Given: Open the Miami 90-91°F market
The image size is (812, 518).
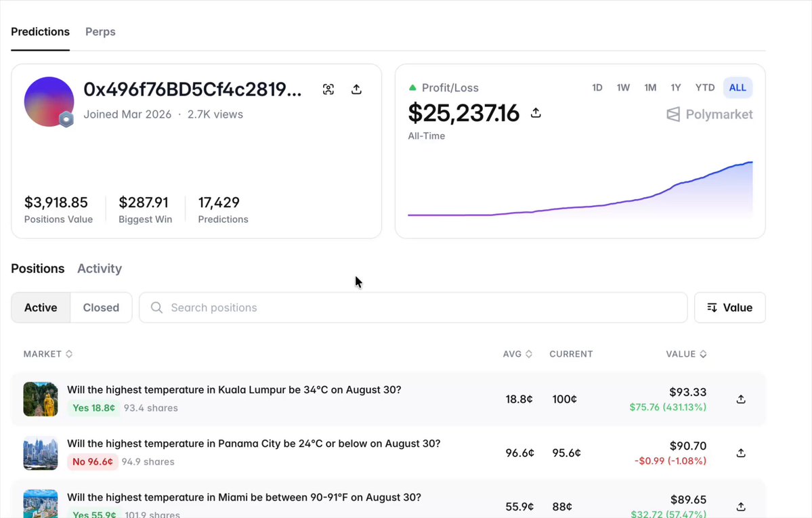Looking at the screenshot, I should pyautogui.click(x=244, y=497).
